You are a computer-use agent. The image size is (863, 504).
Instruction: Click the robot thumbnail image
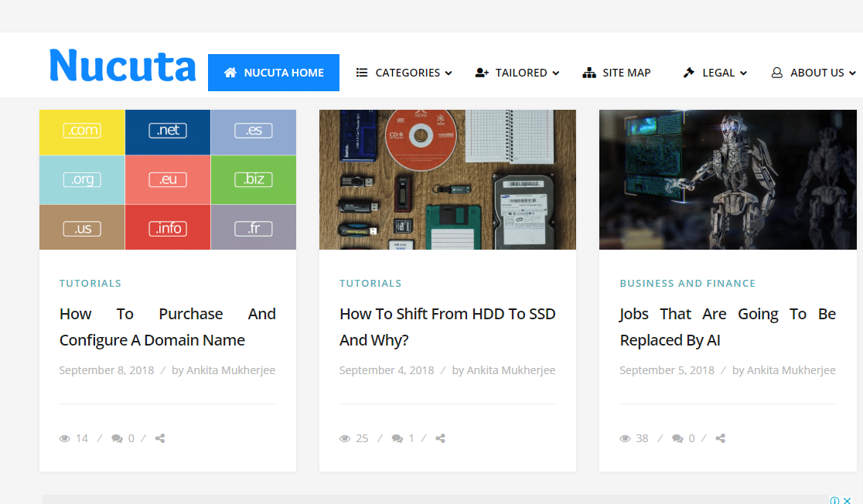[x=727, y=179]
